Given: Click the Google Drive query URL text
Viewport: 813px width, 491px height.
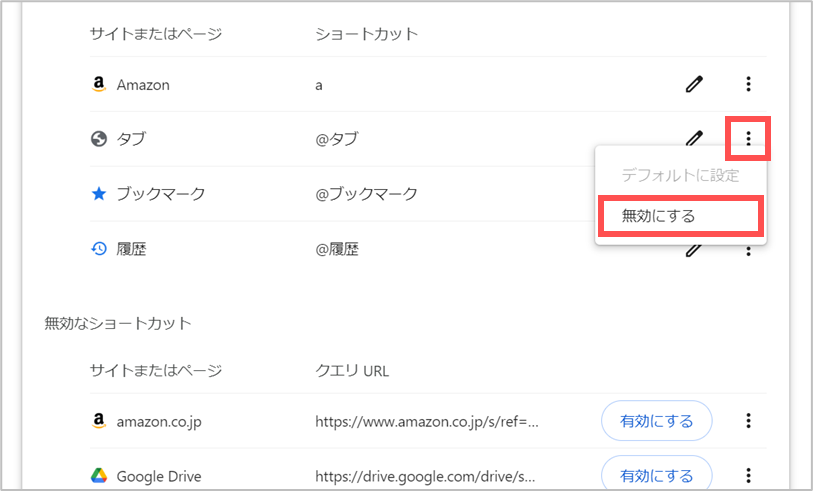Looking at the screenshot, I should tap(425, 476).
